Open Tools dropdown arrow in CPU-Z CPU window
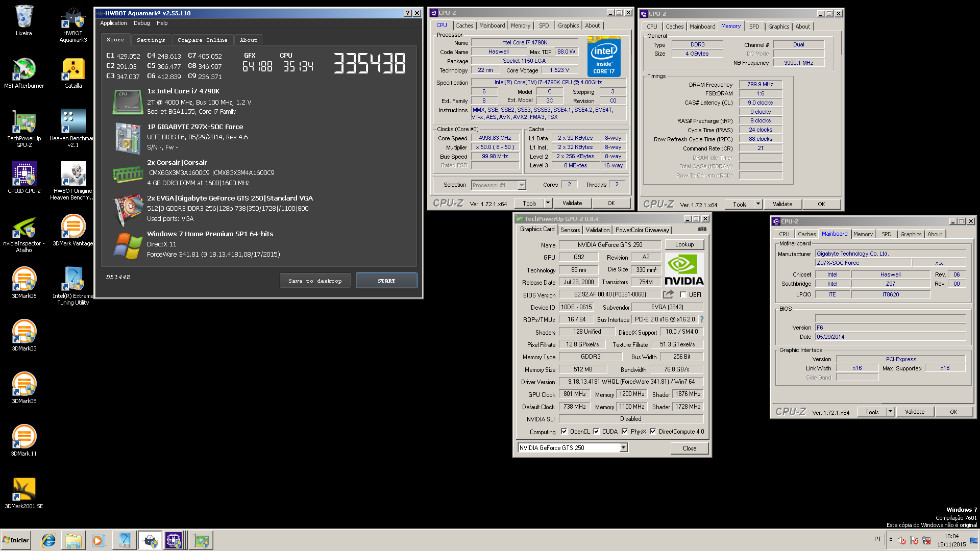Screen dimensions: 980x551 (548, 203)
